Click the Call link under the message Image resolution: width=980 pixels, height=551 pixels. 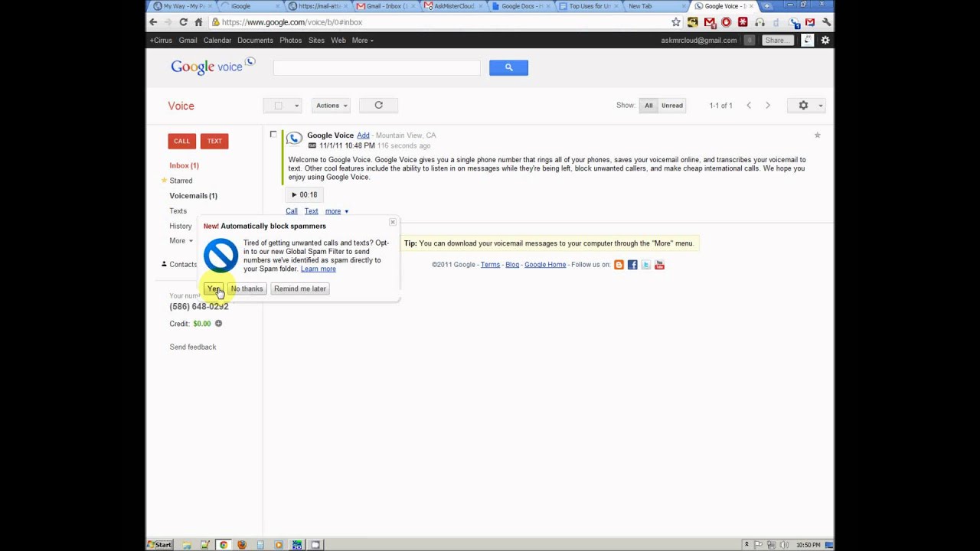[292, 211]
